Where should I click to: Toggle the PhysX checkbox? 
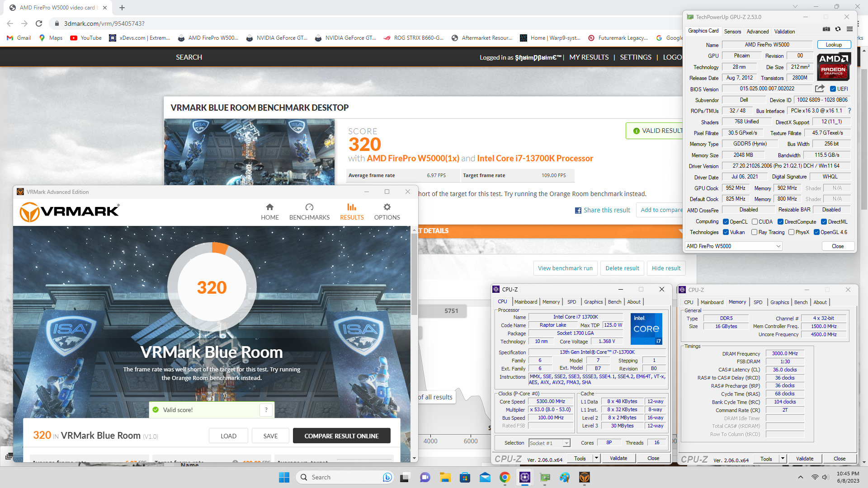(x=791, y=232)
